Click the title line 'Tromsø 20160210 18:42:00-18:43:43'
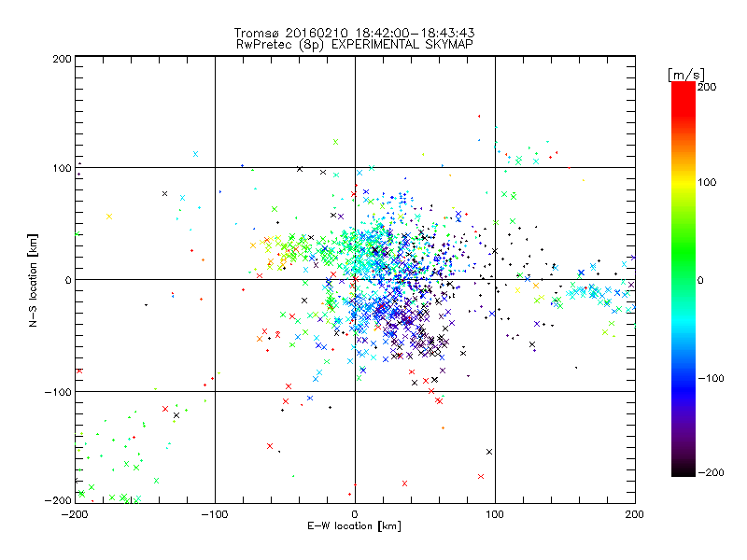Viewport: 747px width, 560px height. 354,33
